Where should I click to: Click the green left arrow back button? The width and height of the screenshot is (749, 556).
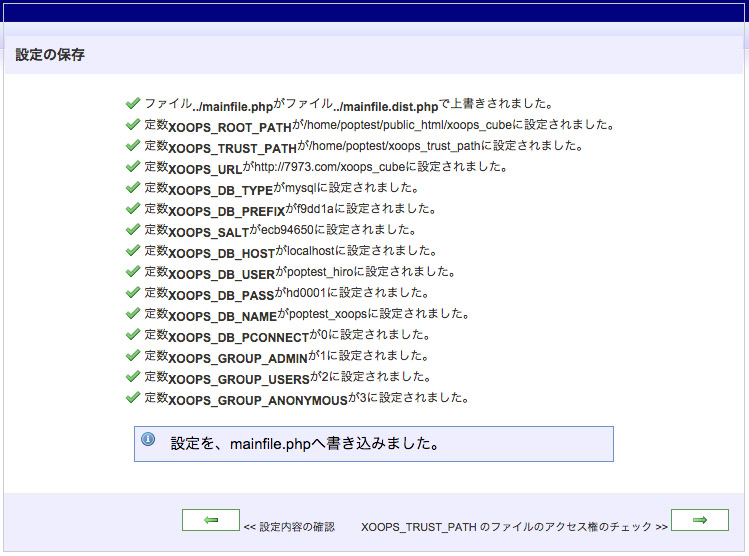(210, 520)
